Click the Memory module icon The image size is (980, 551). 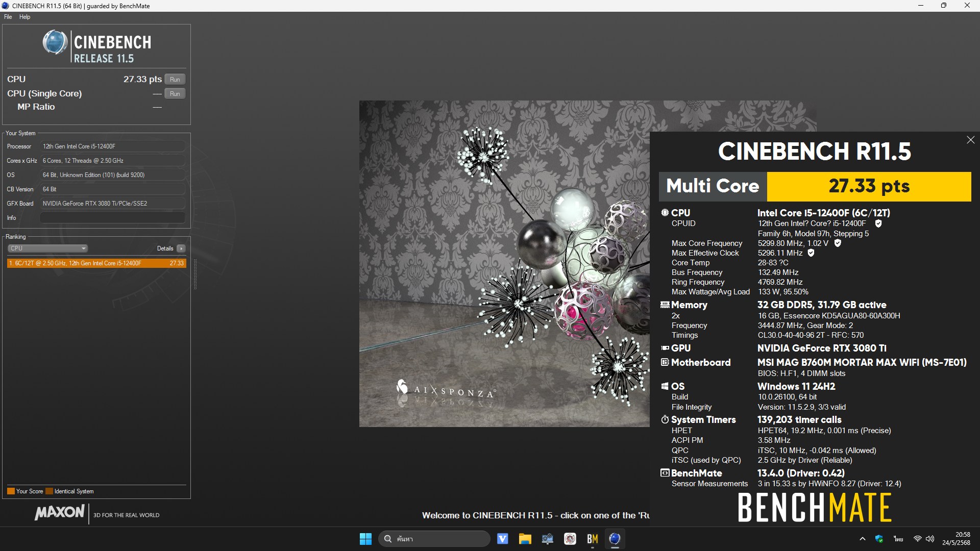[665, 305]
